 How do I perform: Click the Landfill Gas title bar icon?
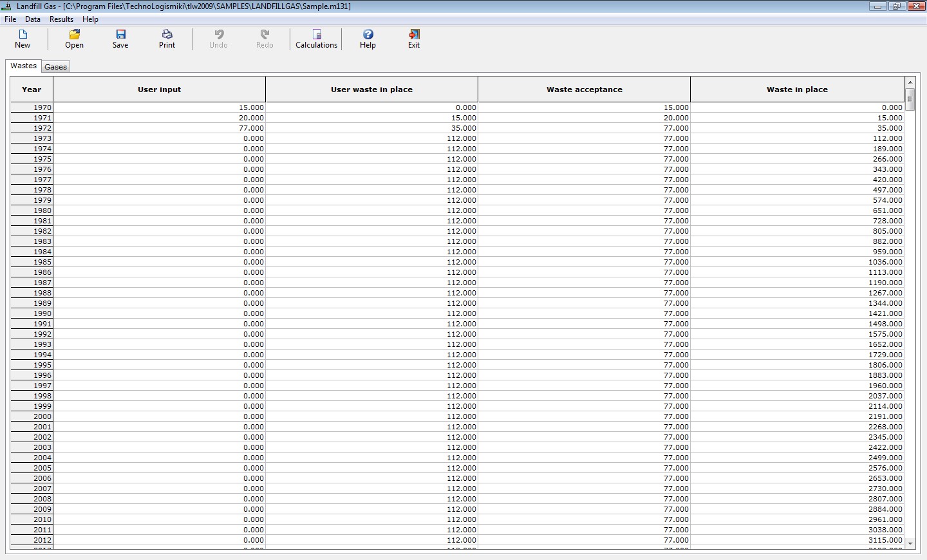[x=7, y=6]
